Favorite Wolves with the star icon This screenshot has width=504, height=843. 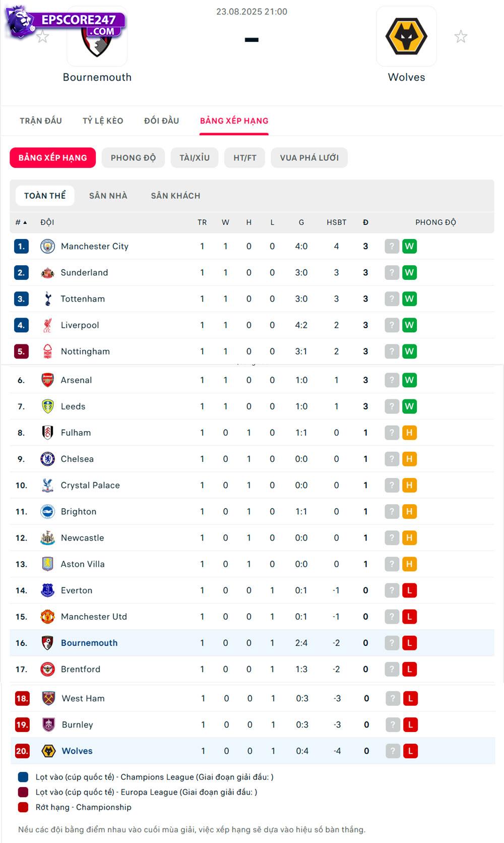[461, 36]
